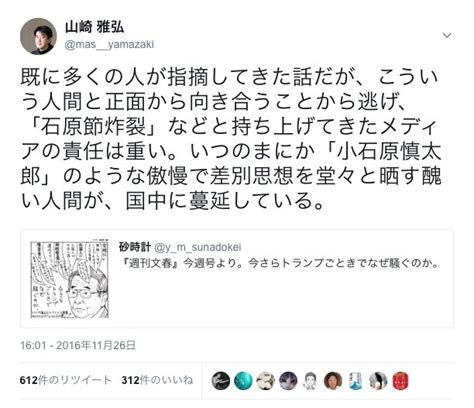Click the @y_m_sunadokei handle
This screenshot has height=408, width=474.
198,247
